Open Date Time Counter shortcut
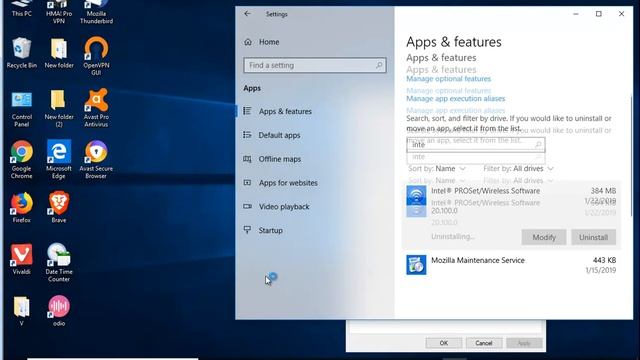640x360 pixels. (59, 262)
